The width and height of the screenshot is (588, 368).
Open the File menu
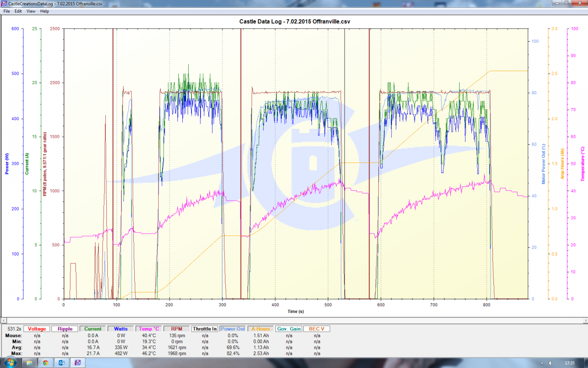point(6,11)
